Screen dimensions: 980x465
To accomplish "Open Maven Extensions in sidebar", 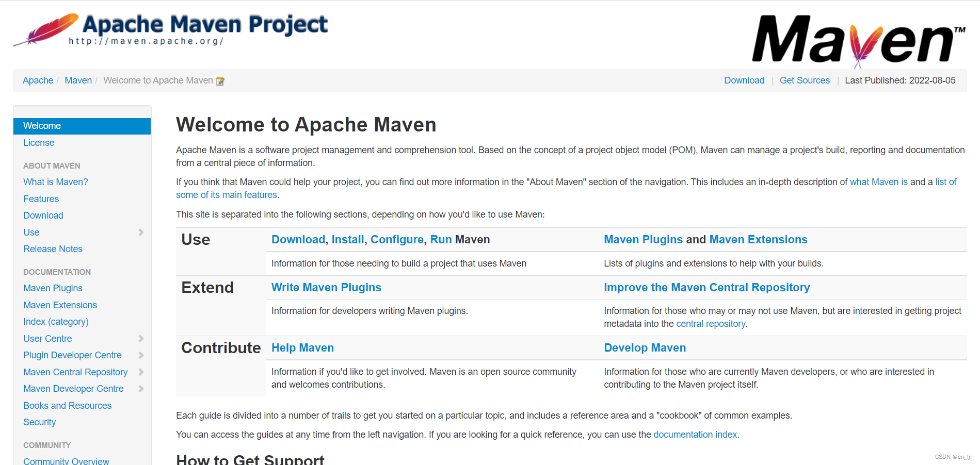I will (60, 305).
